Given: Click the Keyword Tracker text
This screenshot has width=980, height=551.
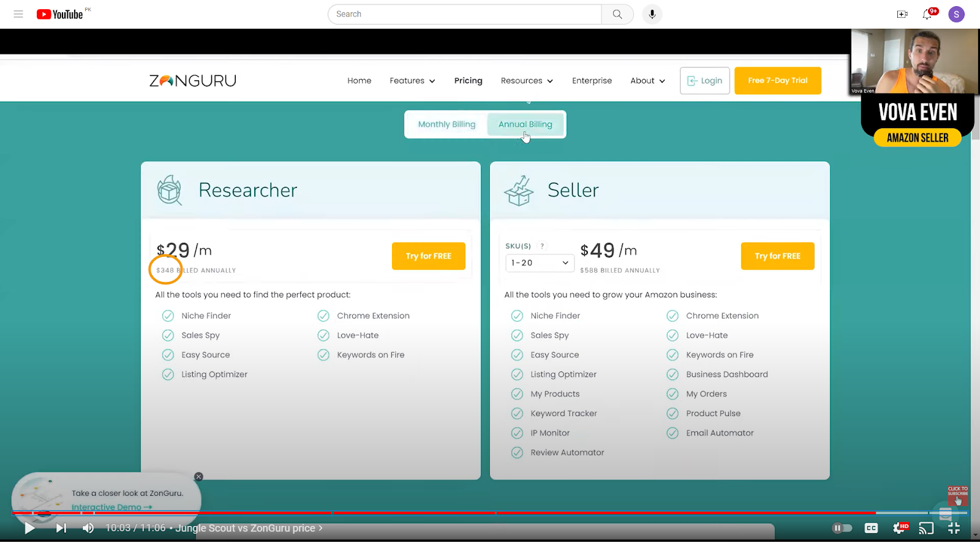Looking at the screenshot, I should click(563, 413).
